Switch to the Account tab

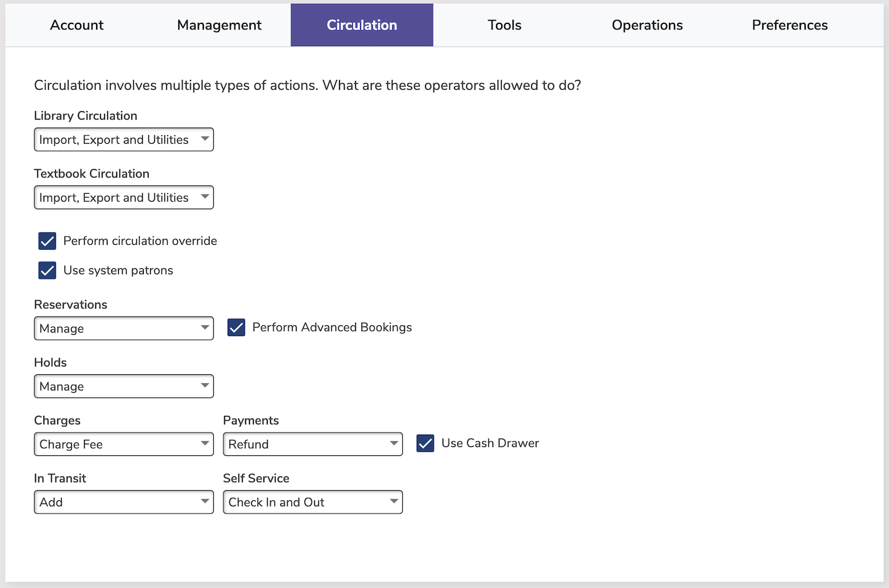77,25
